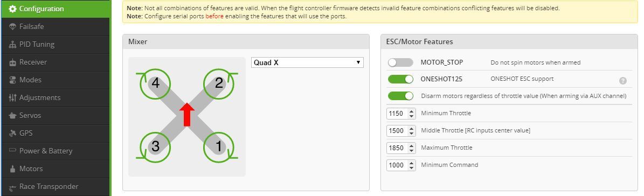
Task: Click the Minimum Command value field
Action: [401, 165]
